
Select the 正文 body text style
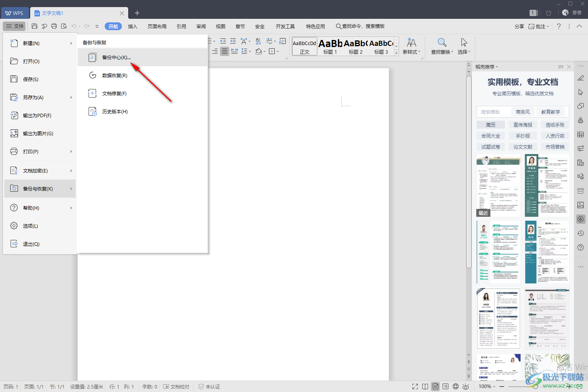[x=305, y=46]
